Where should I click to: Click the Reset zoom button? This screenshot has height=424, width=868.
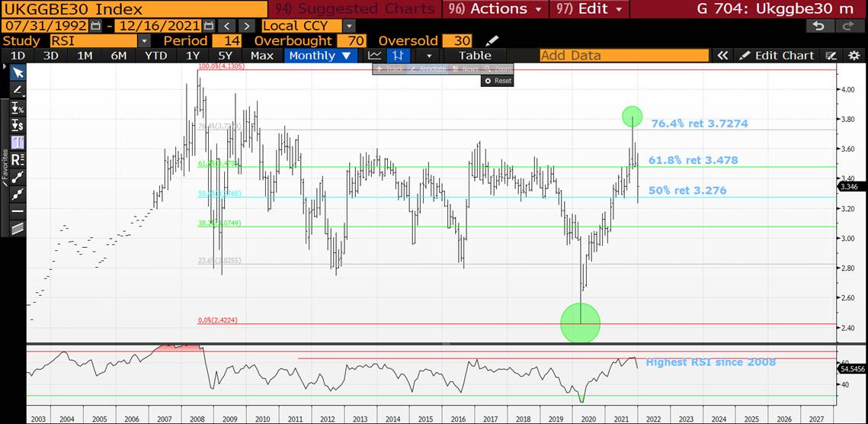(x=497, y=80)
